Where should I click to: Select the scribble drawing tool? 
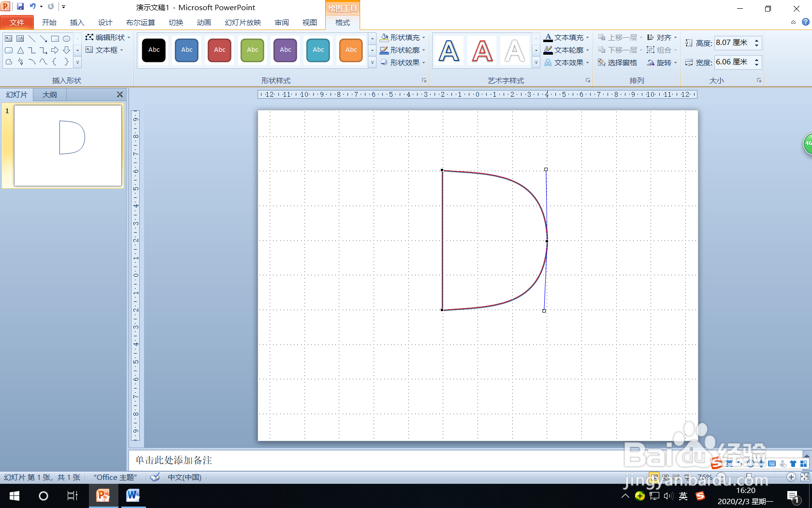coord(20,62)
